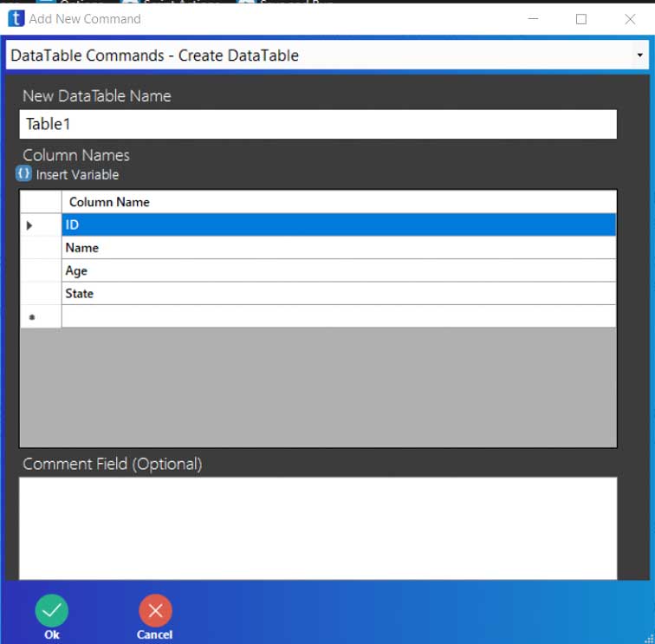Click the empty new-row cell in grid

tap(339, 316)
